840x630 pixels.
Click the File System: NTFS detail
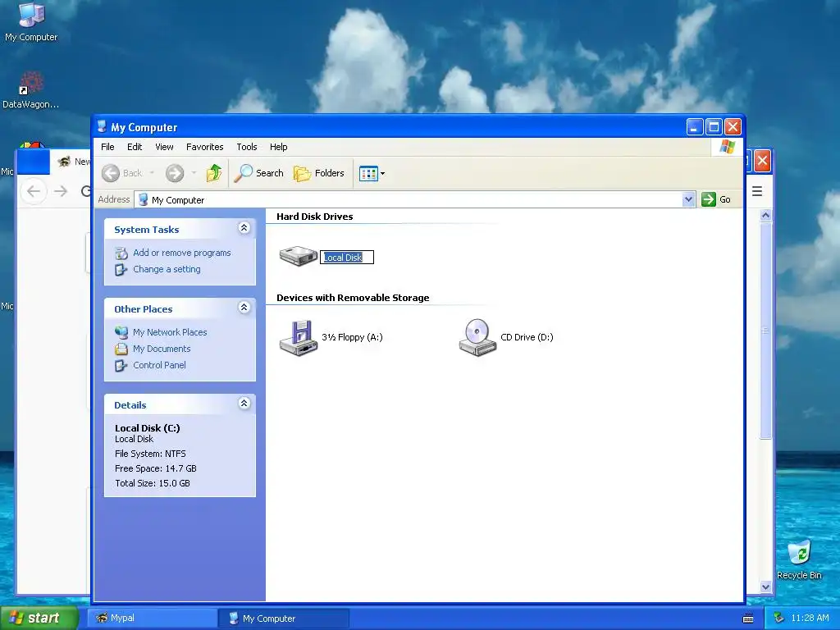150,454
